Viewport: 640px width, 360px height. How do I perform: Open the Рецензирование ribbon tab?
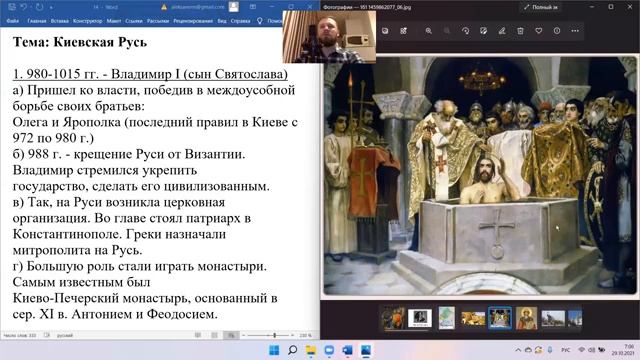pos(193,21)
